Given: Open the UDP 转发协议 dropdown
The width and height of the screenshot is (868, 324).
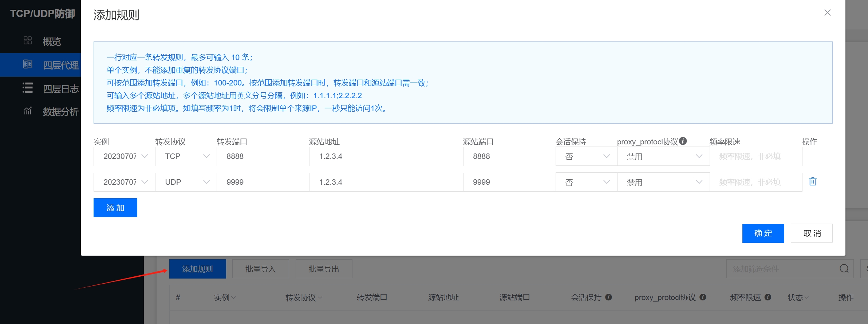Looking at the screenshot, I should [186, 182].
